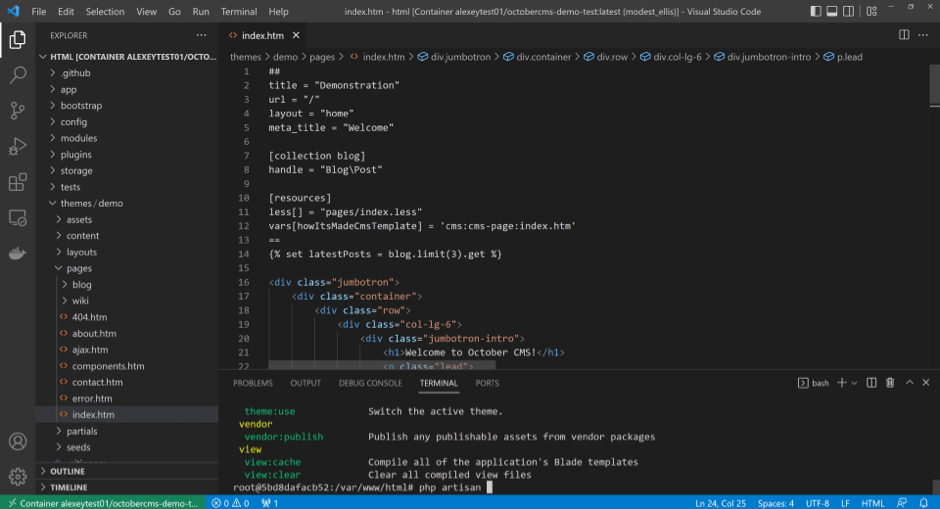Open the terminal launch profile dropdown arrow
940x509 pixels.
(x=854, y=383)
